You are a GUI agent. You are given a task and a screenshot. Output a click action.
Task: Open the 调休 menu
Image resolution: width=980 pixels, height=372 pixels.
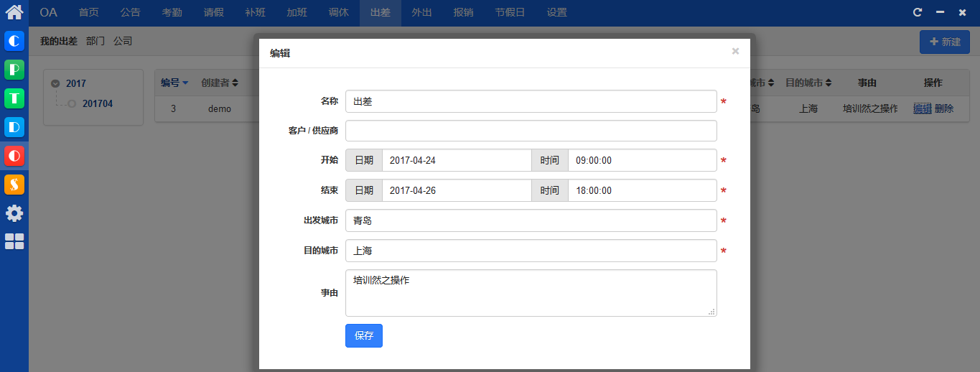click(339, 13)
